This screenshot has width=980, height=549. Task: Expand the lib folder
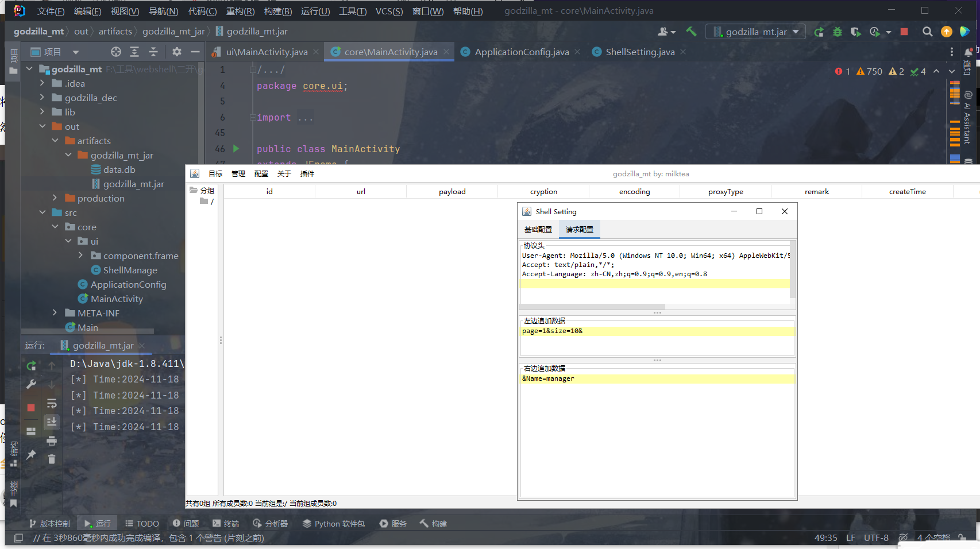pos(42,112)
